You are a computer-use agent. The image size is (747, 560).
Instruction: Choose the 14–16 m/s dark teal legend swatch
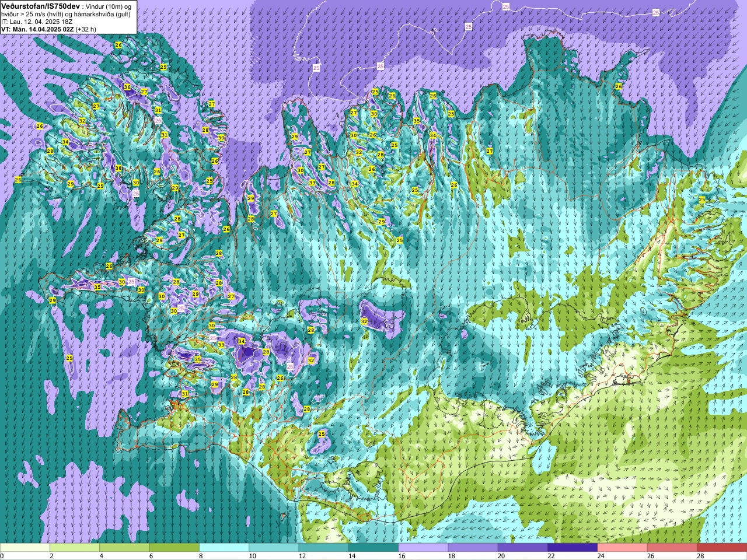[x=373, y=548]
